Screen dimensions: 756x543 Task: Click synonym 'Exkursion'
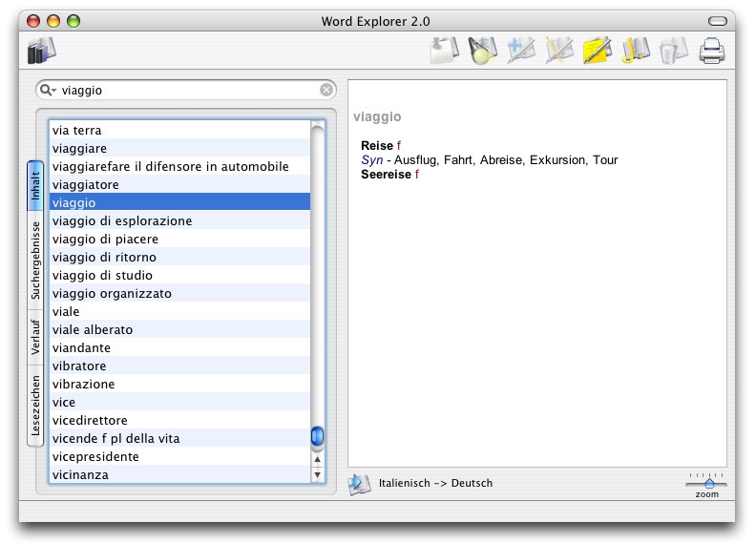(x=557, y=160)
